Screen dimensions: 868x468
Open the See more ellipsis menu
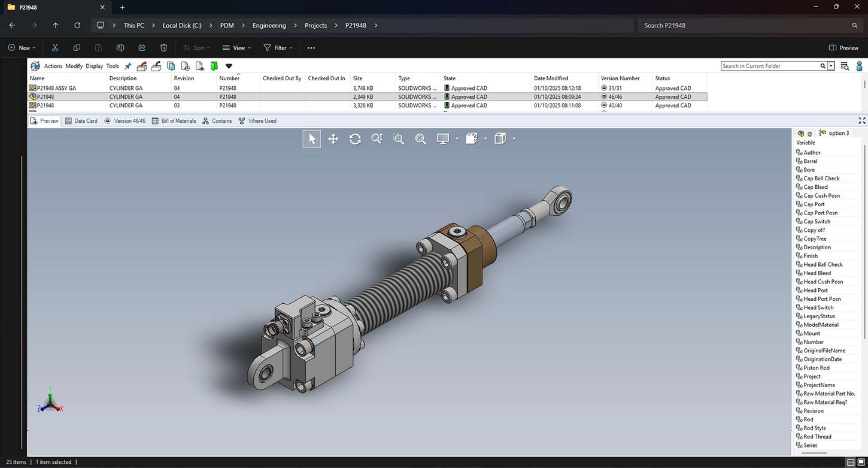tap(311, 48)
